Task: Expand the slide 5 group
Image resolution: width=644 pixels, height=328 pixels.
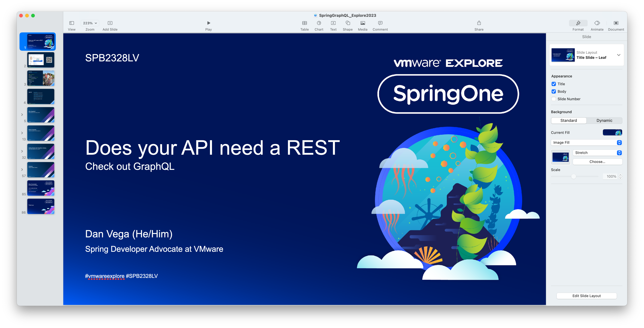Action: click(22, 115)
